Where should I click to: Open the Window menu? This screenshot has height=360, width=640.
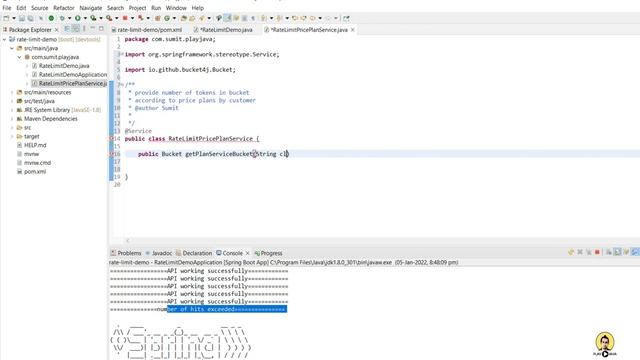pos(176,8)
